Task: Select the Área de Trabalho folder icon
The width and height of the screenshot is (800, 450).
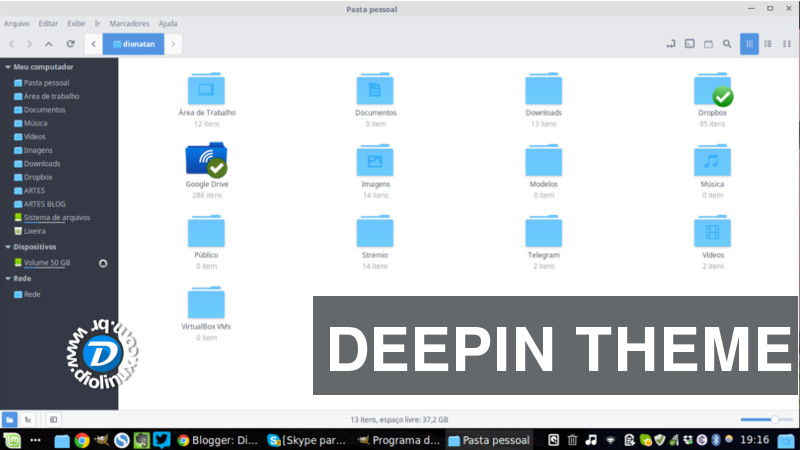Action: pyautogui.click(x=206, y=89)
